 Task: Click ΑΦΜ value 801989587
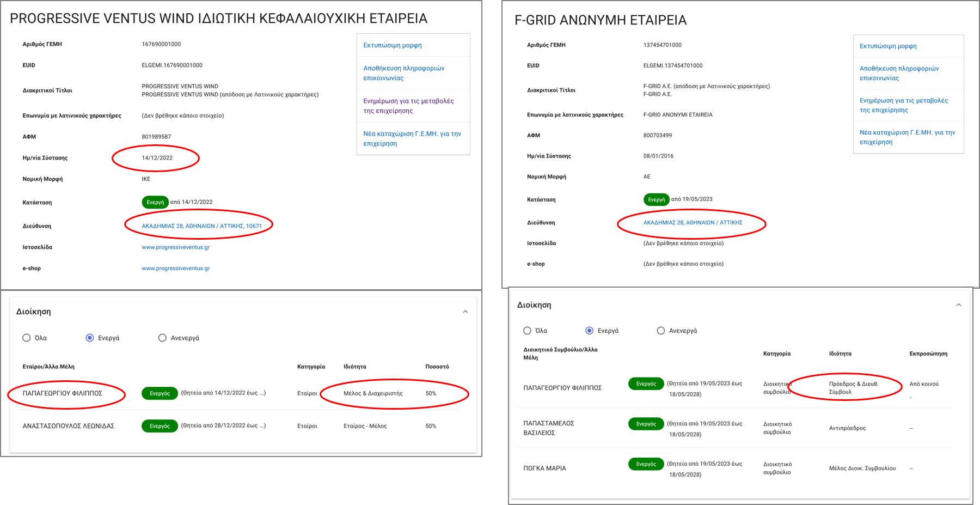156,137
